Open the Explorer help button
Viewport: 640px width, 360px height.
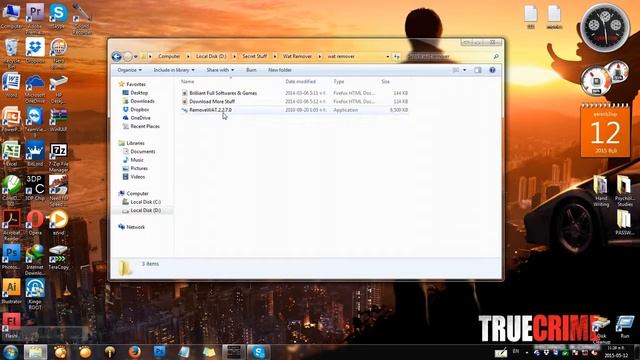pos(492,70)
